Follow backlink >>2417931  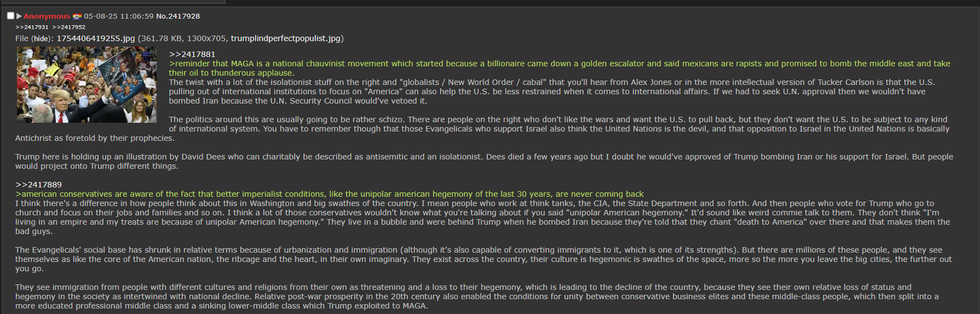(32, 27)
